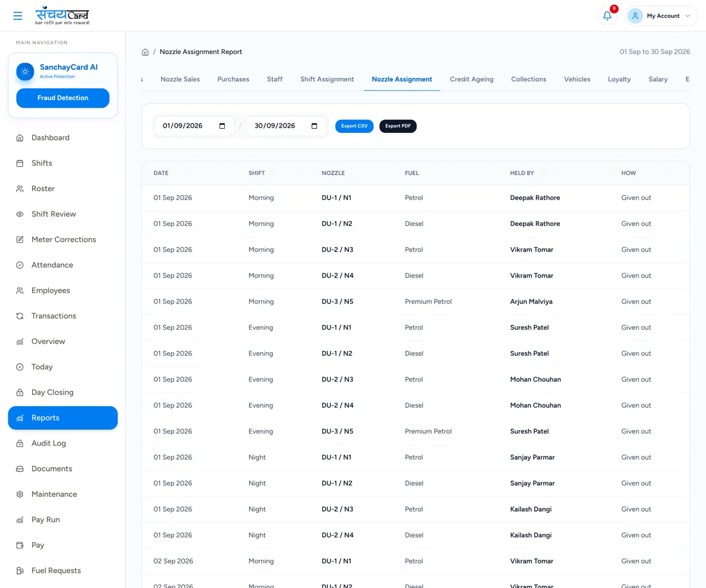
Task: Open Reports in the sidebar
Action: point(63,418)
